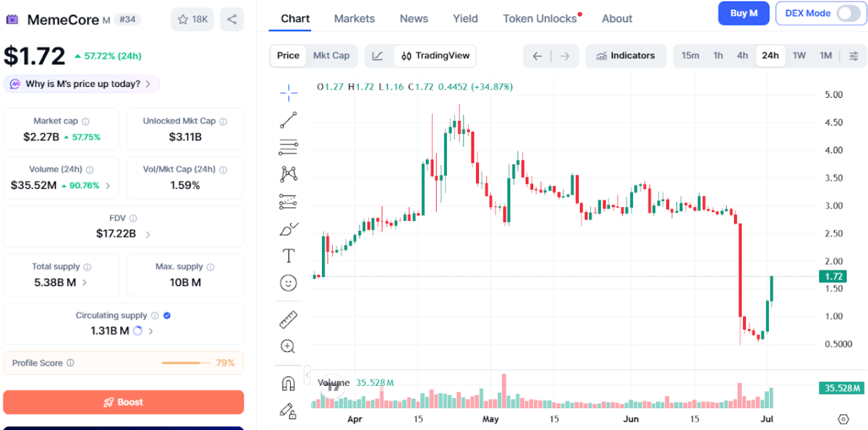Activate the zoom in tool

click(289, 346)
